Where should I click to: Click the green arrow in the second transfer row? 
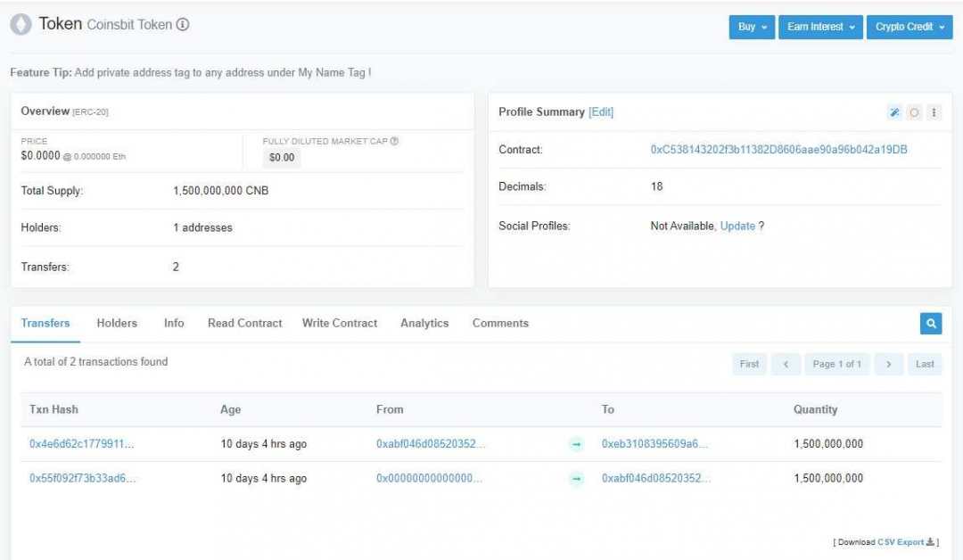(x=576, y=479)
